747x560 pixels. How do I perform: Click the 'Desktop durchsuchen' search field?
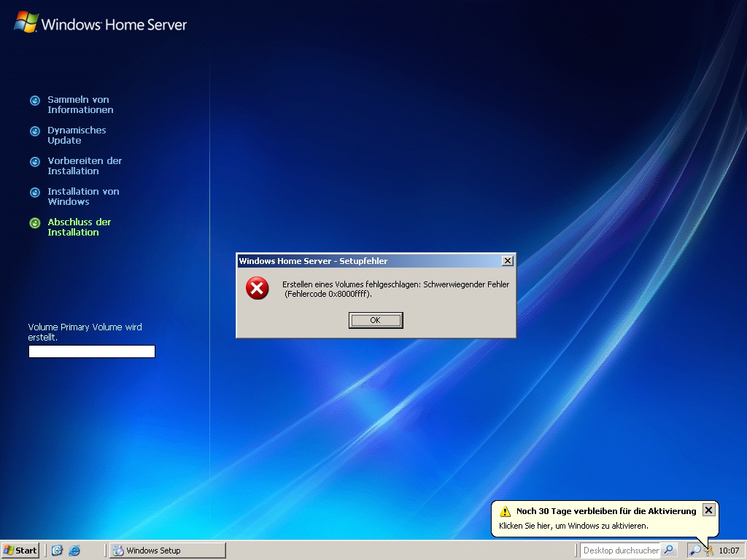(x=620, y=551)
